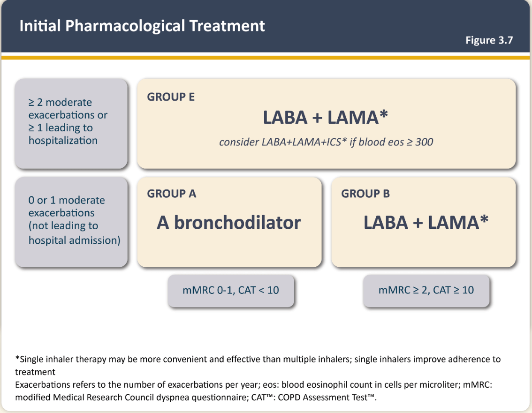
Task: Select 'LABA + LAMA*' in Group B
Action: click(x=426, y=223)
